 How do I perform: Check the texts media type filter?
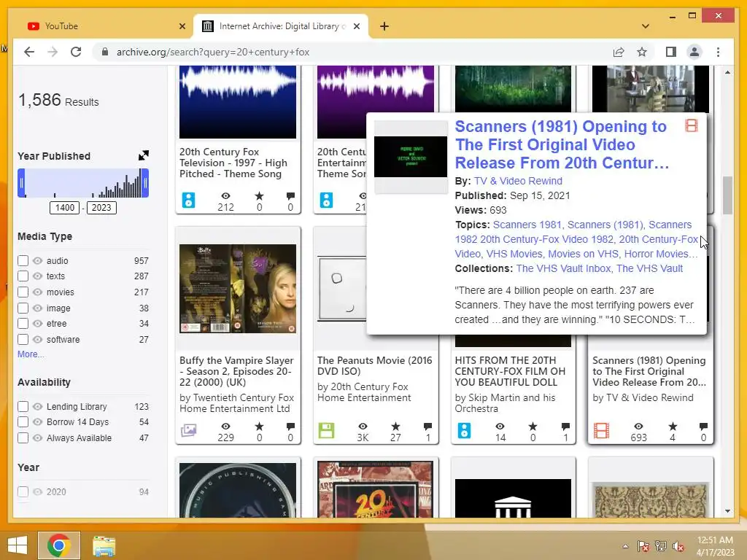tap(23, 276)
